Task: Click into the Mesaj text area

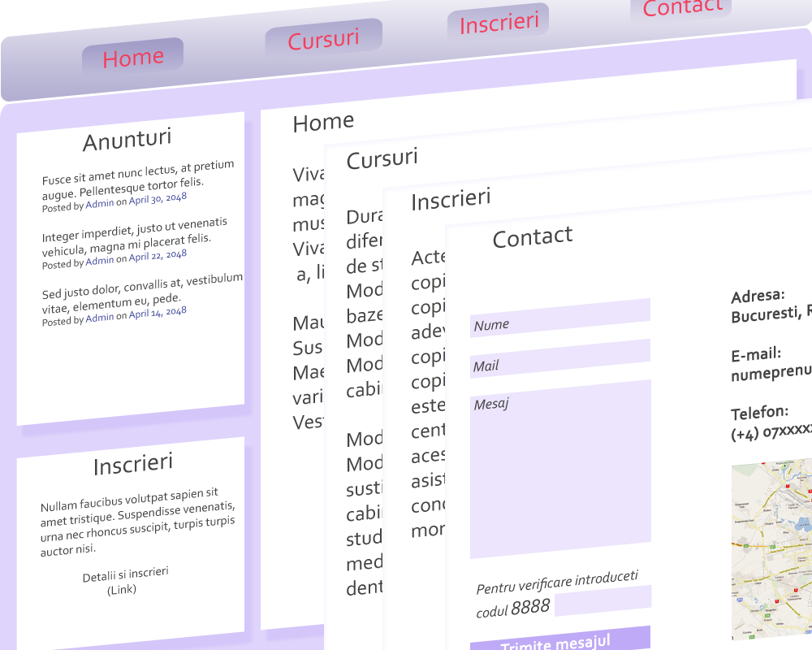Action: [560, 469]
